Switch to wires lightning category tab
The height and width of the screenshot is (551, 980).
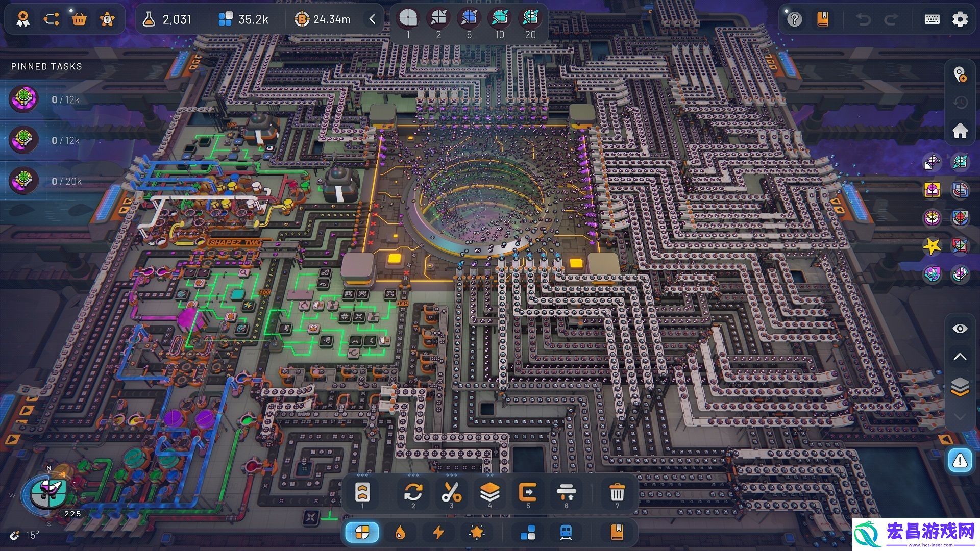[x=438, y=533]
